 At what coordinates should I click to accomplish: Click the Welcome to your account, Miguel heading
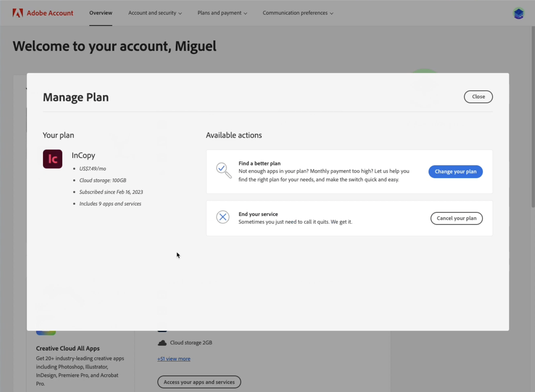114,46
